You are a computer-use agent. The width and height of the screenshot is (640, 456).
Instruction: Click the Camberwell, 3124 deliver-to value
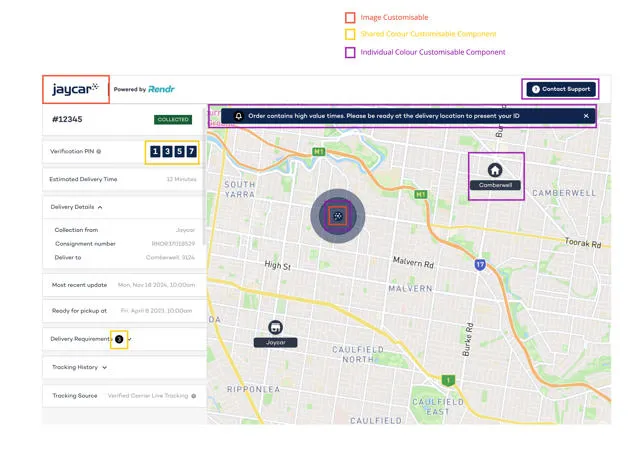[170, 257]
